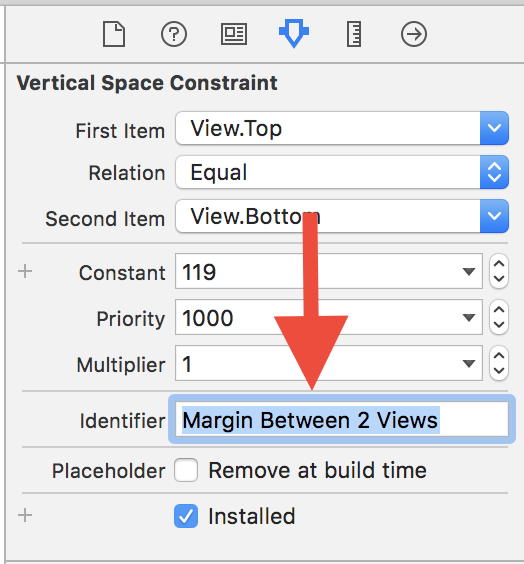Open the Priority 1000 dropdown arrow
The width and height of the screenshot is (524, 564).
pyautogui.click(x=469, y=317)
